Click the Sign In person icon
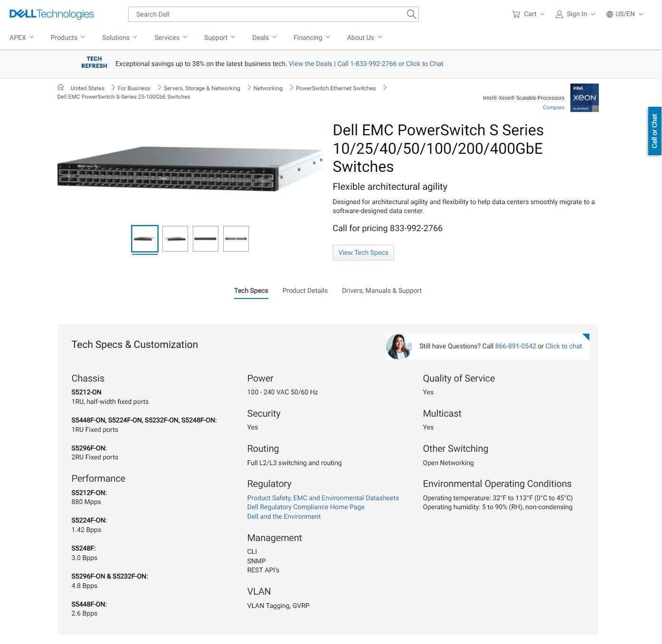The height and width of the screenshot is (644, 662). pos(559,14)
